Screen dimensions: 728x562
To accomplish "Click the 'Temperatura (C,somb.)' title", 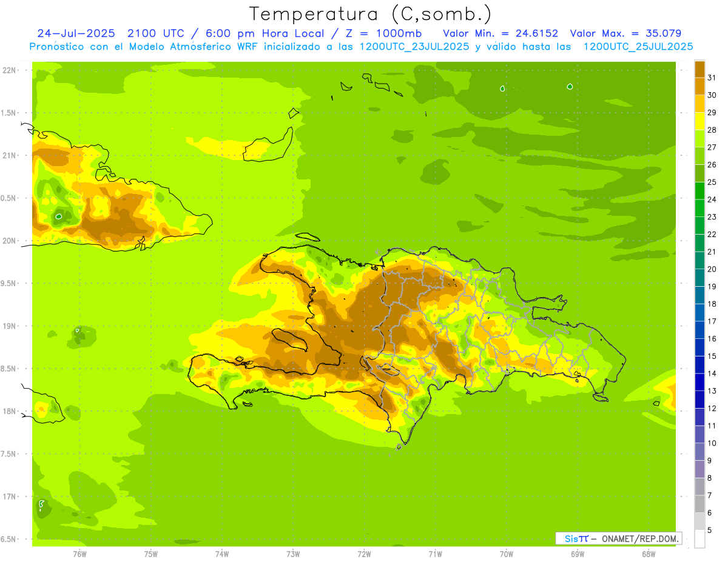I will [371, 14].
